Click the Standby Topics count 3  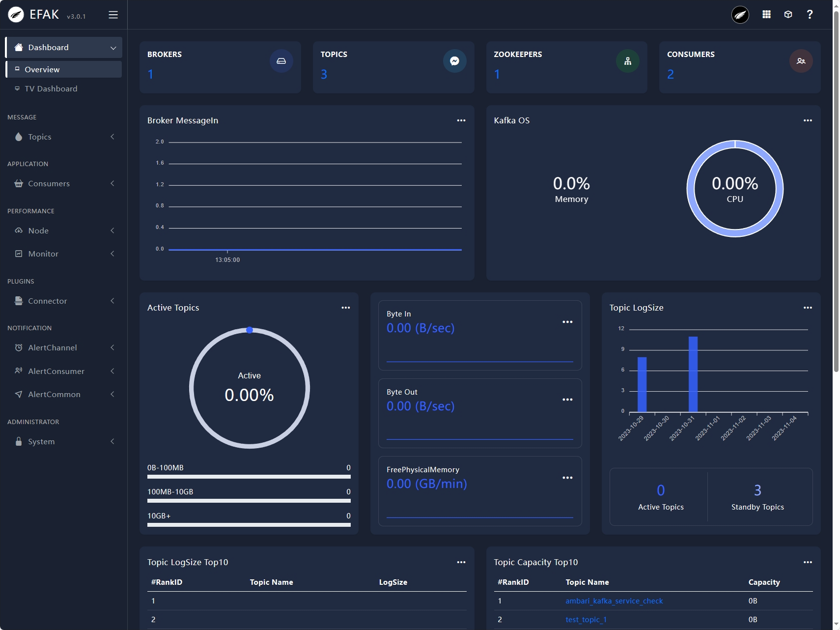pos(757,490)
